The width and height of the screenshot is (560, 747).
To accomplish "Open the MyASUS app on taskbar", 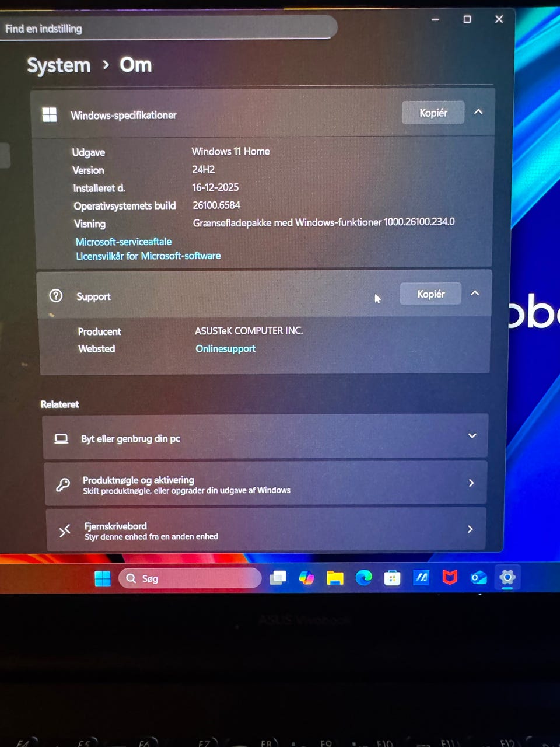I will (x=421, y=577).
